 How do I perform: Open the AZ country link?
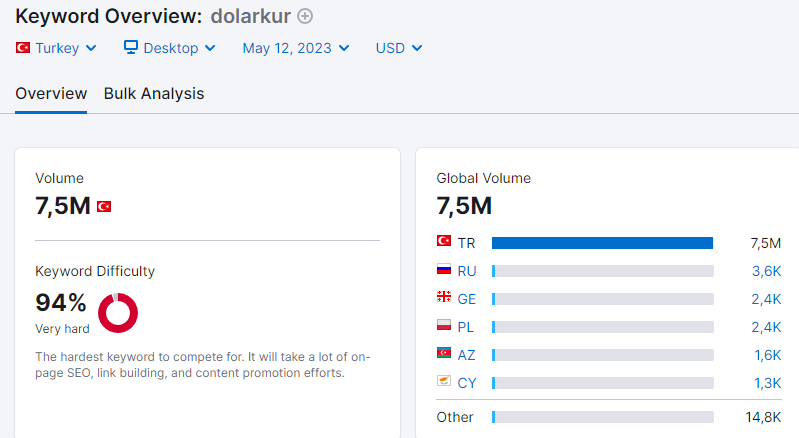tap(466, 355)
